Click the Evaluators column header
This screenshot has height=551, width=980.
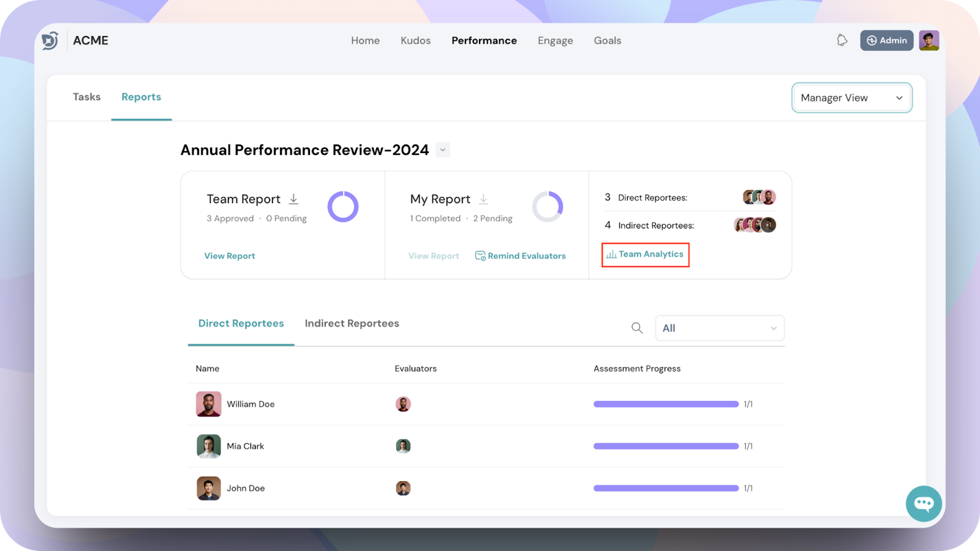[x=416, y=369]
